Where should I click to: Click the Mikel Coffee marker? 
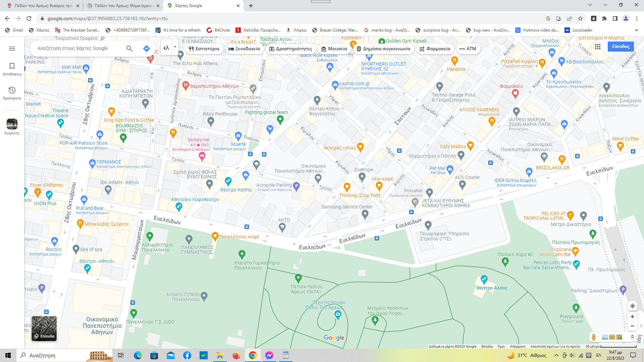(x=620, y=146)
